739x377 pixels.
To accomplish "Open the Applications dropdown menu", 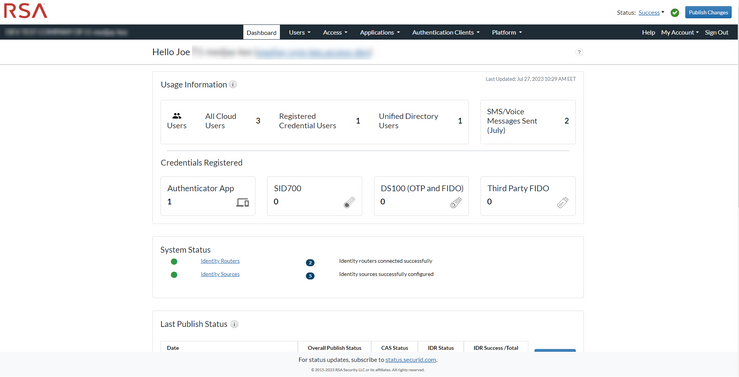I will [379, 33].
